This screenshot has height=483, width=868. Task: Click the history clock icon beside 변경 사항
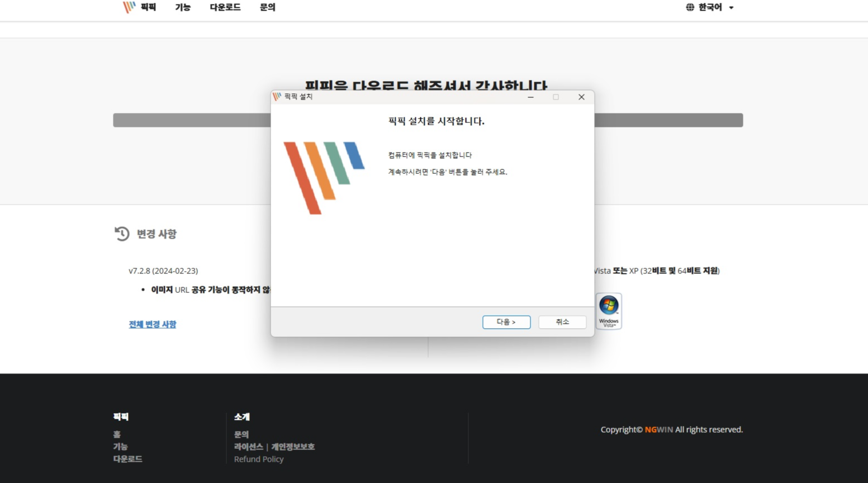(x=122, y=234)
